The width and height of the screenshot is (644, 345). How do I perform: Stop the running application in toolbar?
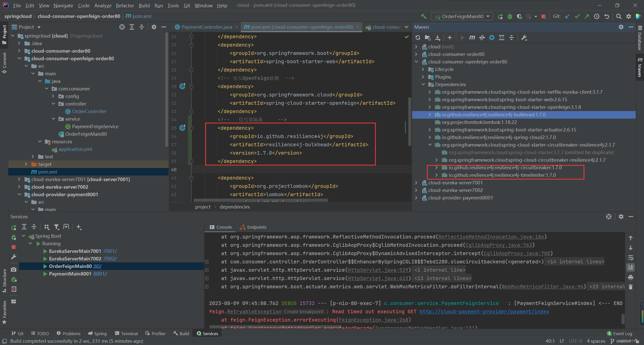[x=543, y=16]
